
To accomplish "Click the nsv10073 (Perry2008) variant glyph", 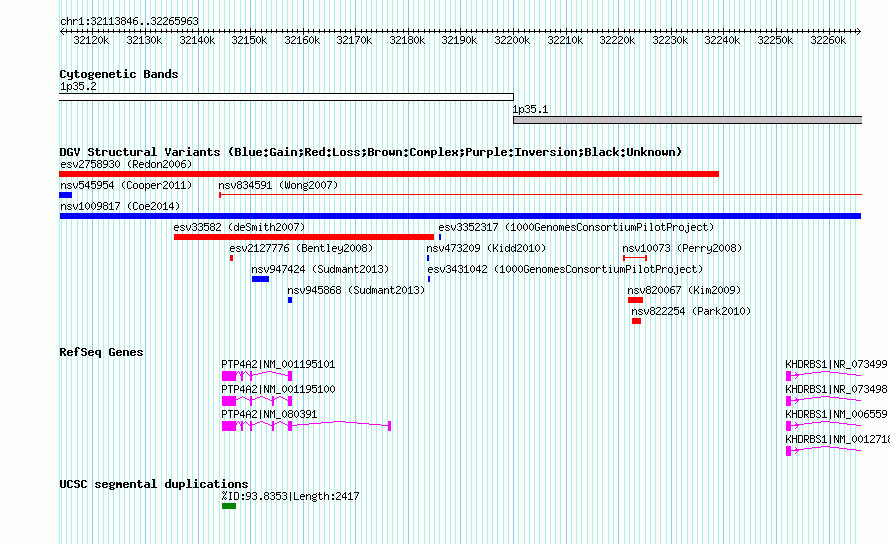I will click(x=635, y=258).
